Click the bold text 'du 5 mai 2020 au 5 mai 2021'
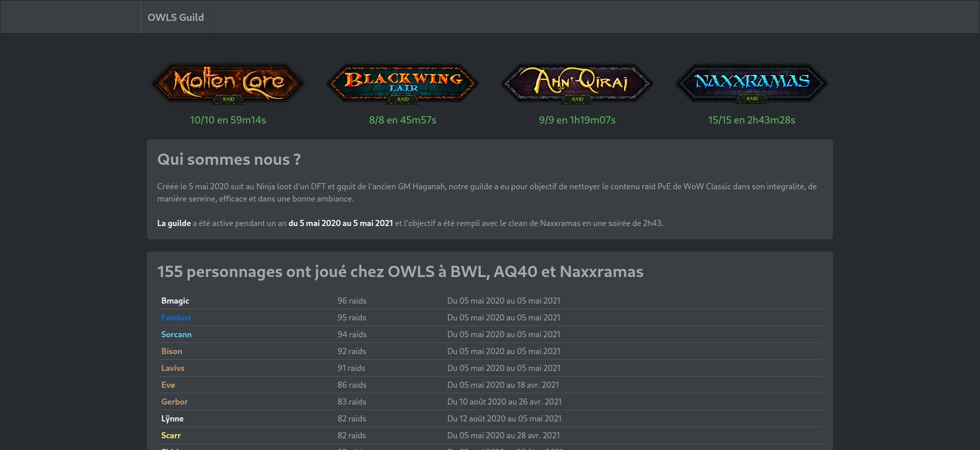The height and width of the screenshot is (450, 980). 340,223
